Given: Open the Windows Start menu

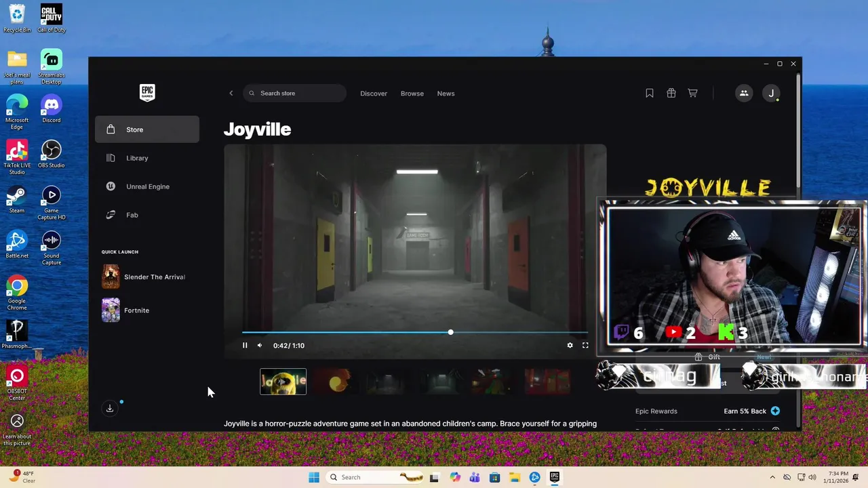Looking at the screenshot, I should point(314,477).
